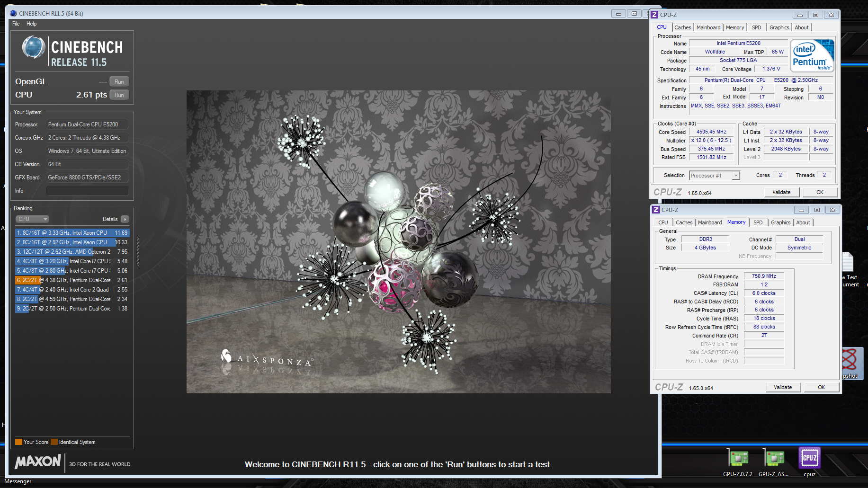Run the OpenGL benchmark
Screen dimensions: 868x488
coord(119,82)
